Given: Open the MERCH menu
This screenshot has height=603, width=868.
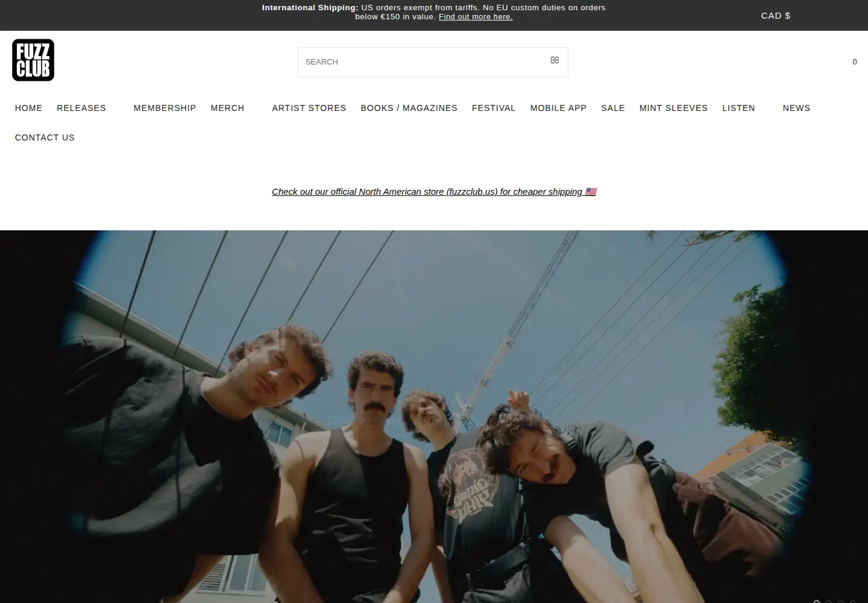Looking at the screenshot, I should [227, 108].
